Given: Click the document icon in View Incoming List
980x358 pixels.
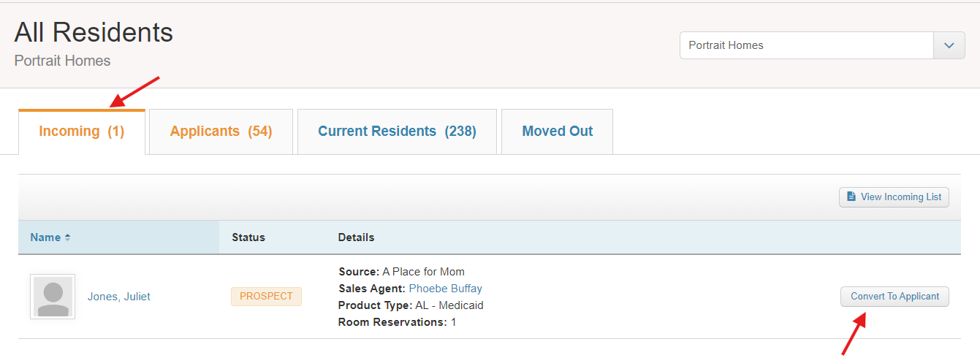Looking at the screenshot, I should click(851, 197).
